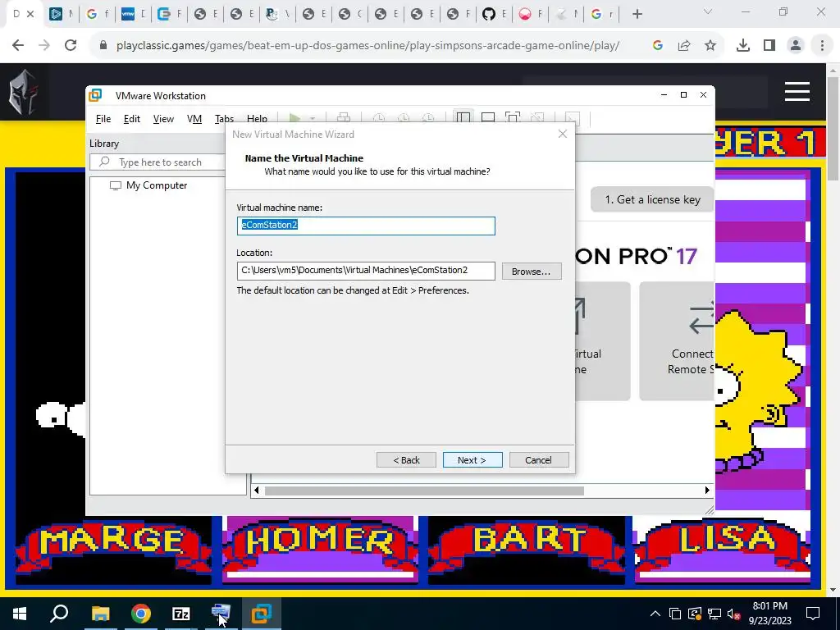Bookmark this page with the star
This screenshot has width=840, height=630.
pyautogui.click(x=710, y=46)
